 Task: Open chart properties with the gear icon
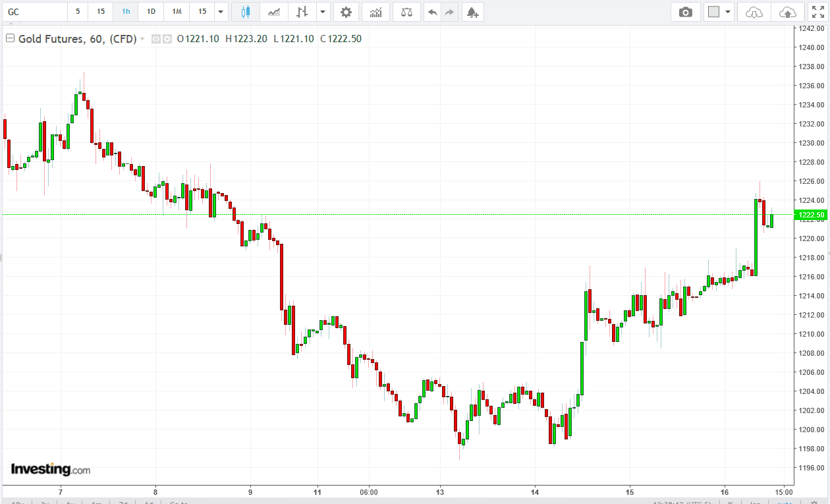click(x=346, y=12)
